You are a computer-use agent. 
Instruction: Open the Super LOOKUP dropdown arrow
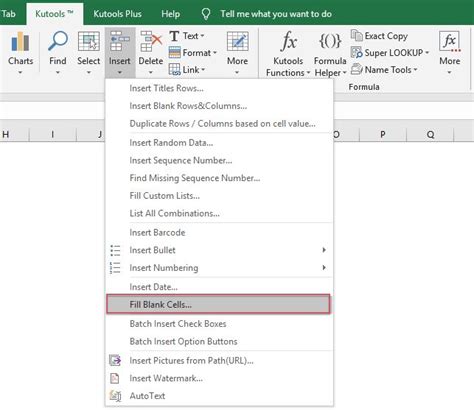(427, 52)
